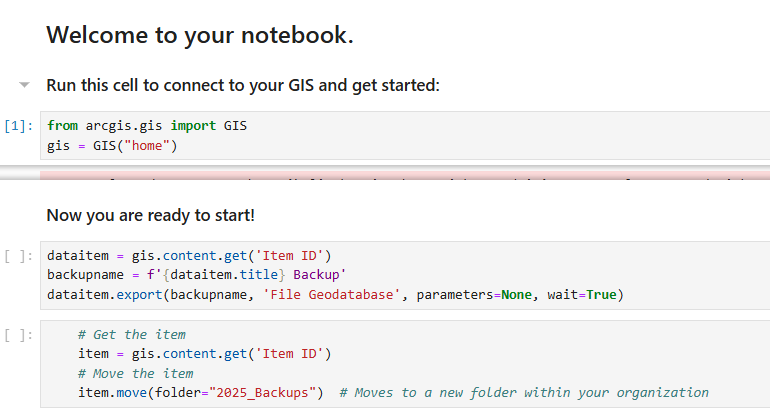This screenshot has width=770, height=413.
Task: Click the gis = GIS("home") code line
Action: [112, 146]
